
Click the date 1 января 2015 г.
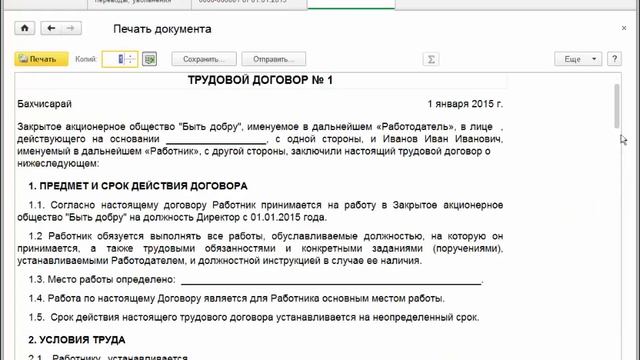click(x=465, y=104)
